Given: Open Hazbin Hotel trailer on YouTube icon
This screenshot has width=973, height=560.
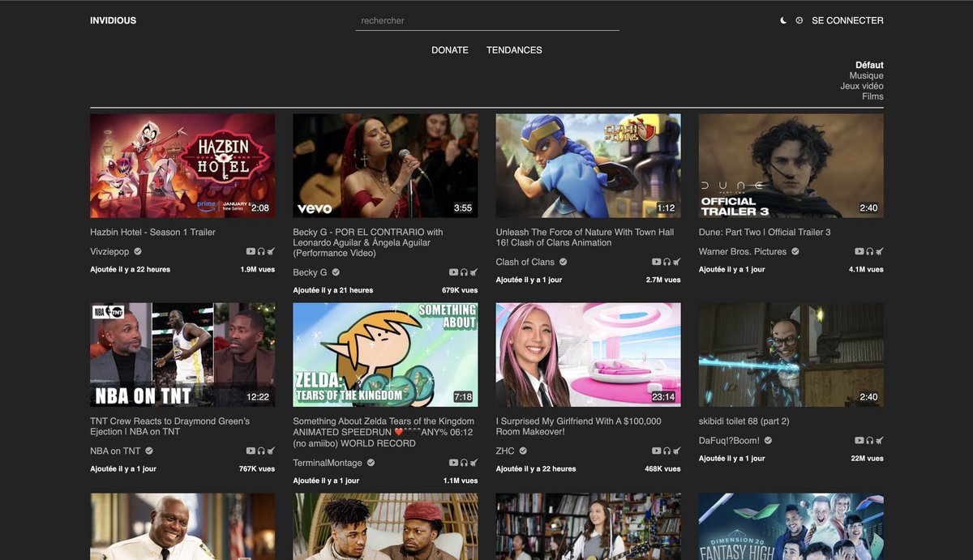Looking at the screenshot, I should point(251,252).
